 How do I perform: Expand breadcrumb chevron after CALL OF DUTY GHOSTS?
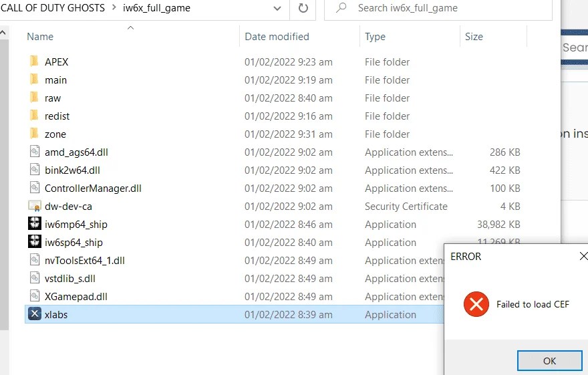point(114,7)
